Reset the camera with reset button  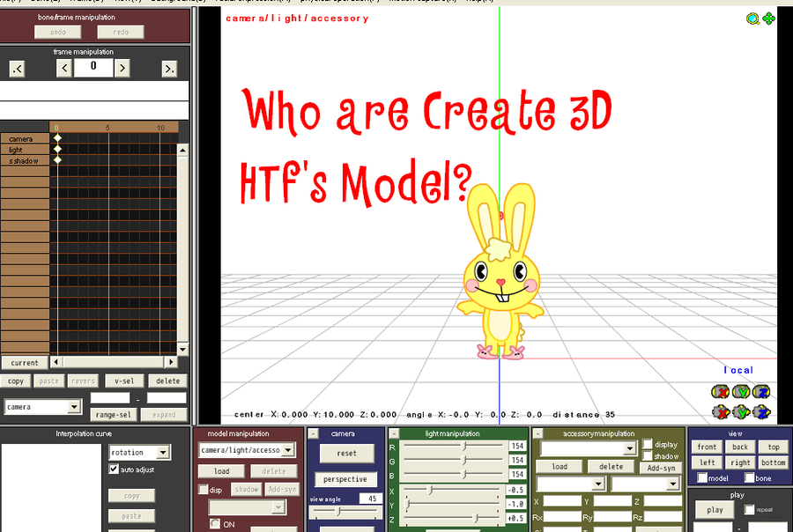tap(347, 453)
